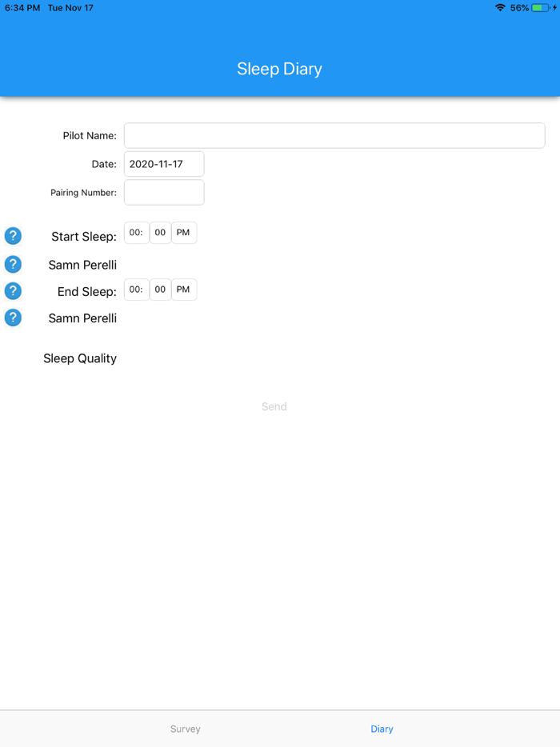This screenshot has height=747, width=560.
Task: Toggle End Sleep AM/PM selector
Action: pyautogui.click(x=184, y=290)
